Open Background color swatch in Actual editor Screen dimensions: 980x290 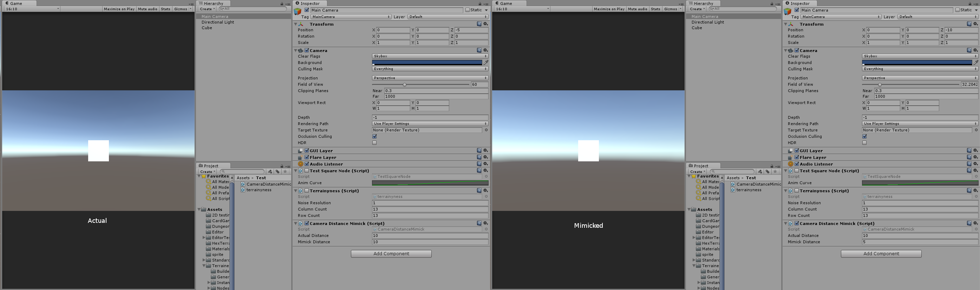[x=427, y=63]
